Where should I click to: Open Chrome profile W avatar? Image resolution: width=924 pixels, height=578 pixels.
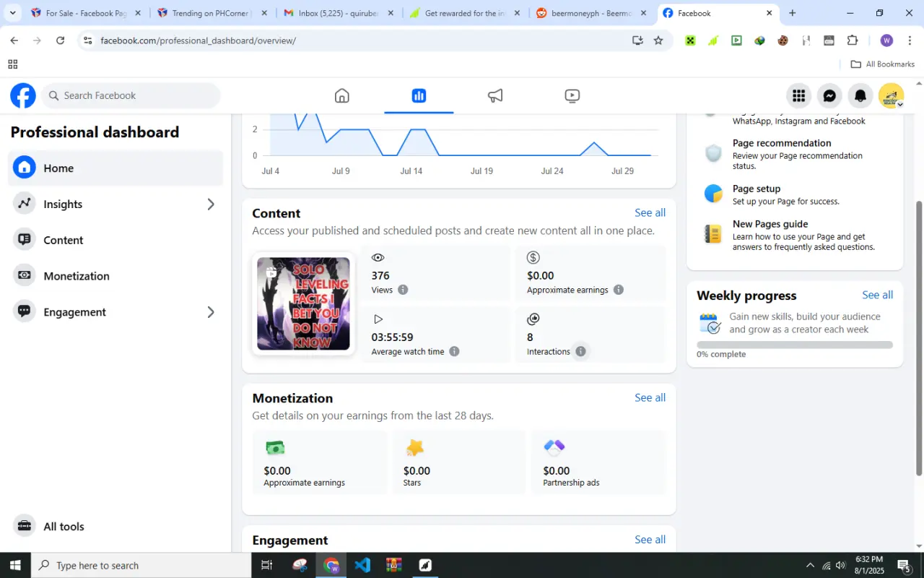(x=886, y=40)
